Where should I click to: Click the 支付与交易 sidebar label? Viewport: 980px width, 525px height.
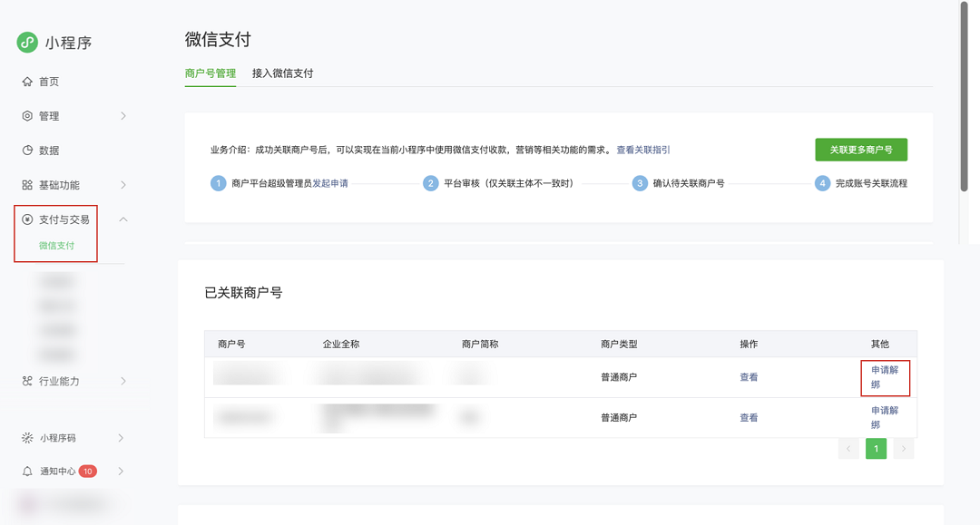(x=64, y=219)
